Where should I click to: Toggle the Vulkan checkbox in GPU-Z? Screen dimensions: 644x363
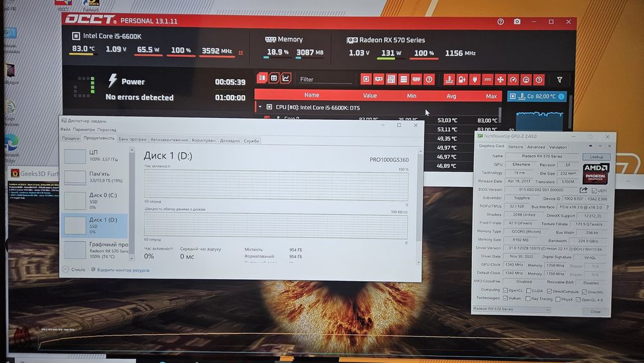(x=505, y=299)
